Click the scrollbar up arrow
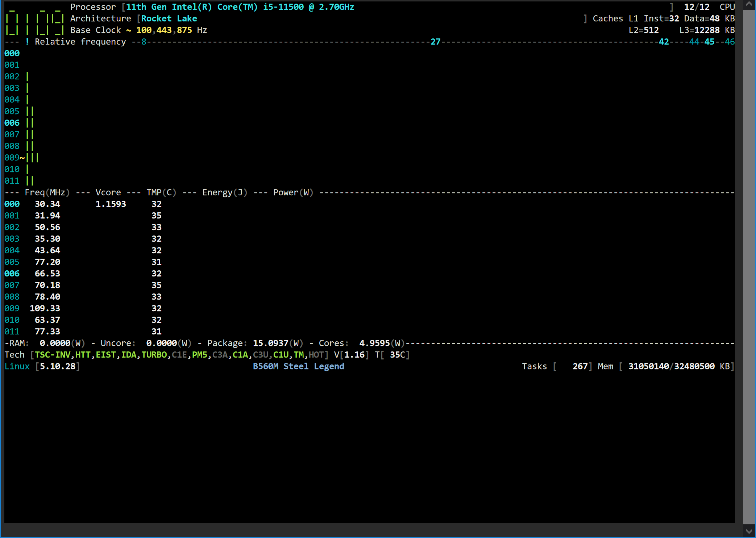756x538 pixels. click(749, 5)
